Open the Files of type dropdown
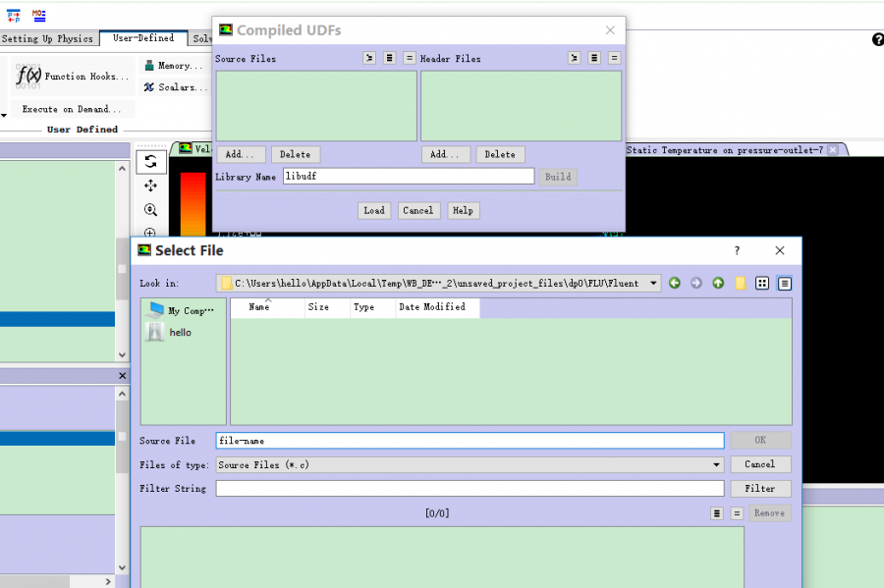Viewport: 884px width, 588px height. [716, 464]
